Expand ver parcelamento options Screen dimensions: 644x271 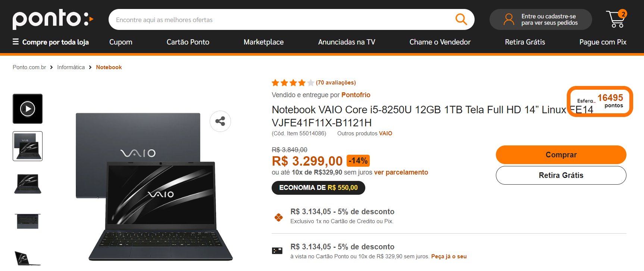click(401, 172)
